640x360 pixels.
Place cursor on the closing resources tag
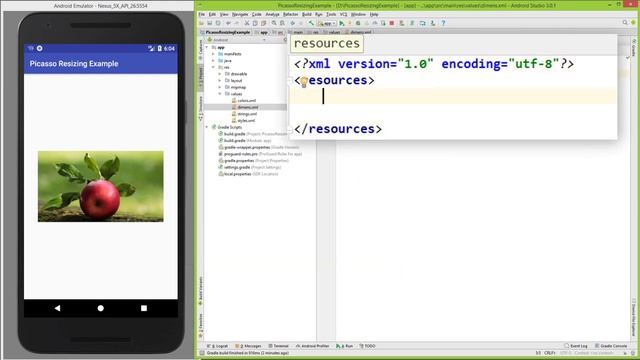tap(338, 129)
